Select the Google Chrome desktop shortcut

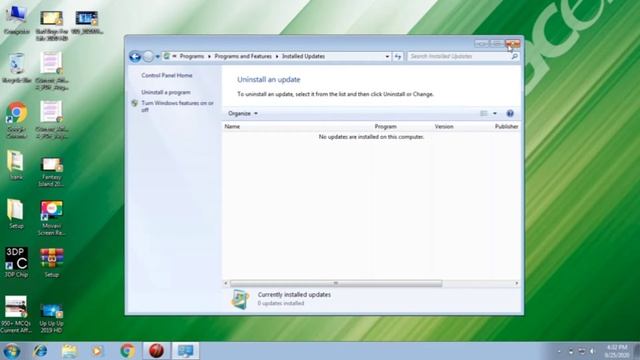click(16, 120)
